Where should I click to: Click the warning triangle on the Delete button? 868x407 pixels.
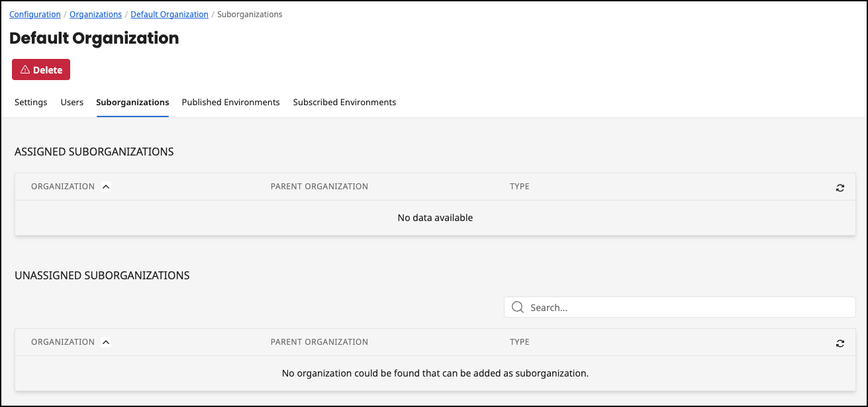(24, 69)
